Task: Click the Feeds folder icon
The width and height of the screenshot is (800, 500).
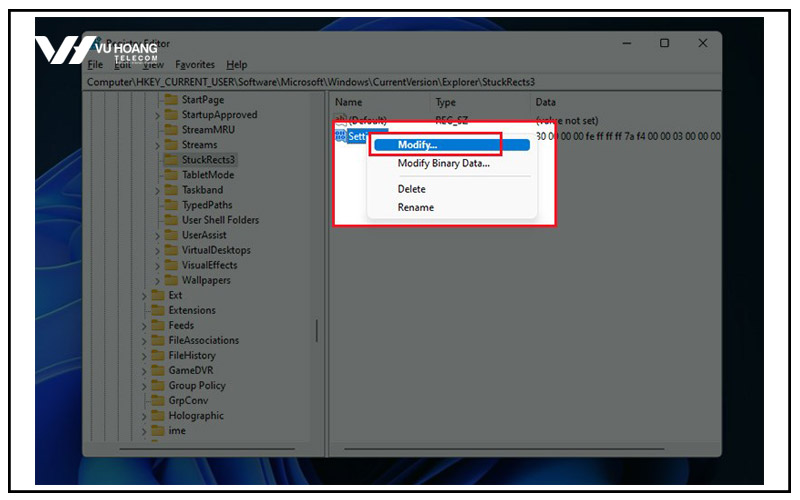Action: coord(158,325)
